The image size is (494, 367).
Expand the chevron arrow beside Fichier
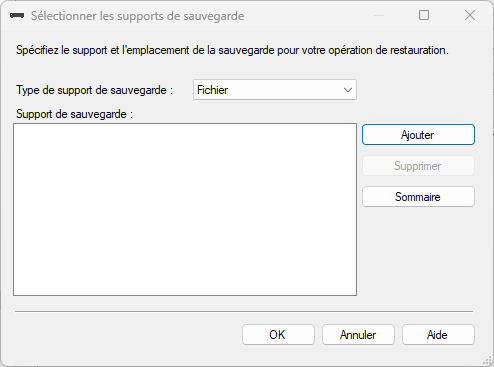(348, 90)
